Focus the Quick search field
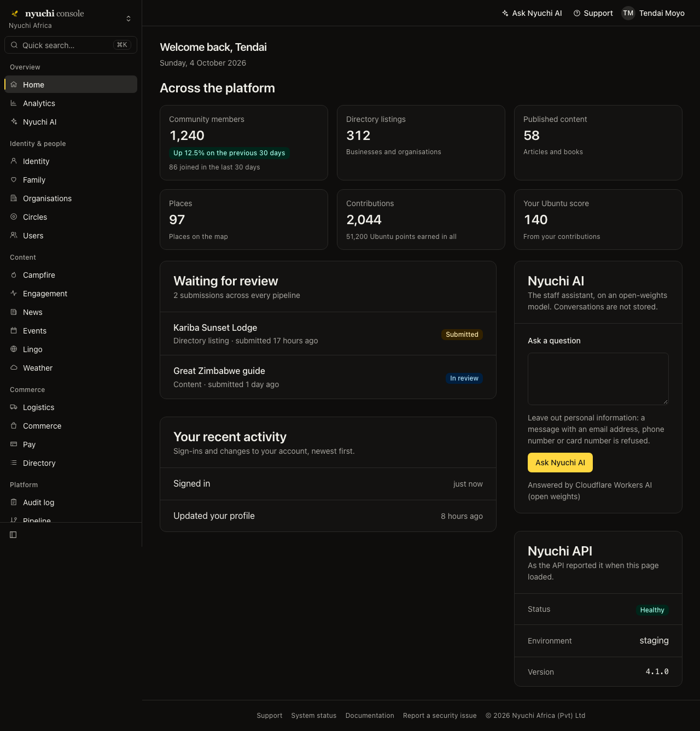The width and height of the screenshot is (700, 731). 71,45
